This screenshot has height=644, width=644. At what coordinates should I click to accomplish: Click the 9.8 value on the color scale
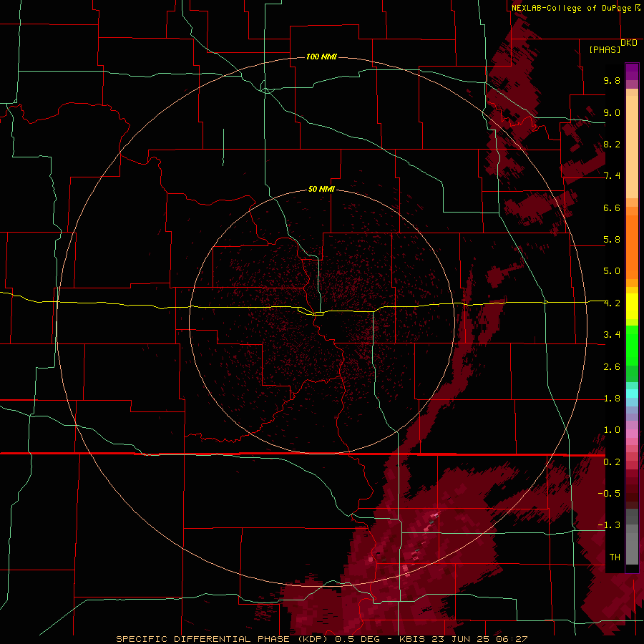click(612, 80)
